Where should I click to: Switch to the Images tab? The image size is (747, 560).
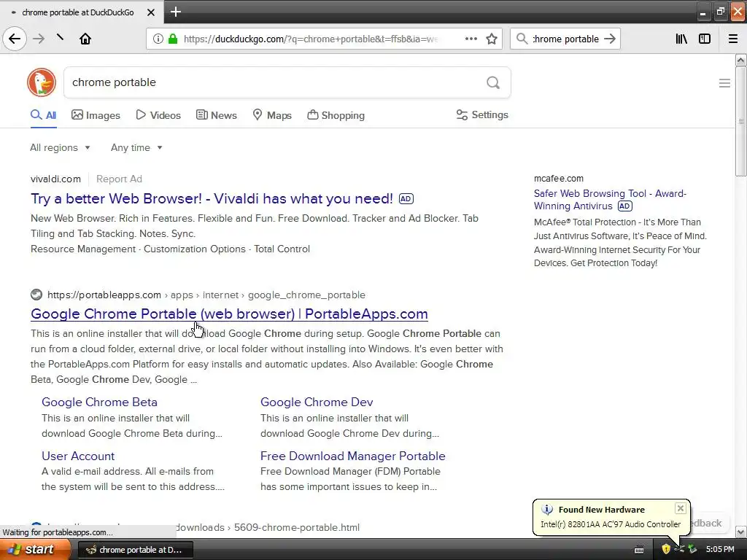[x=96, y=115]
